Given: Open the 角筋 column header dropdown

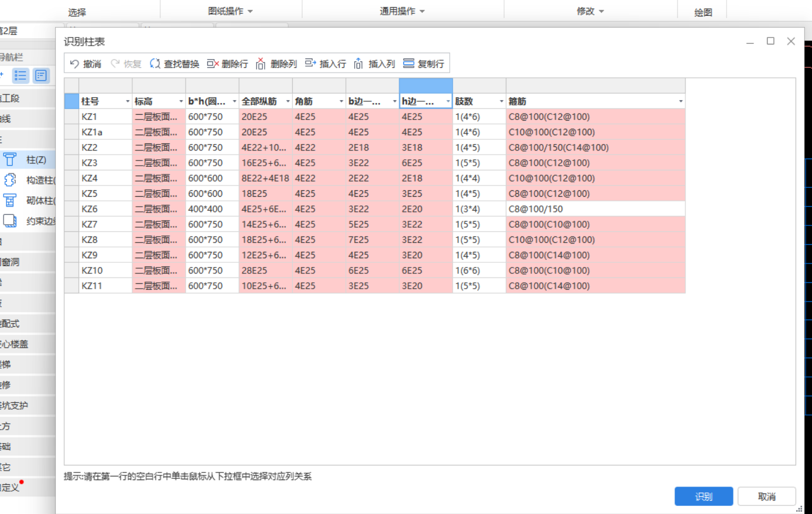Looking at the screenshot, I should click(x=341, y=102).
